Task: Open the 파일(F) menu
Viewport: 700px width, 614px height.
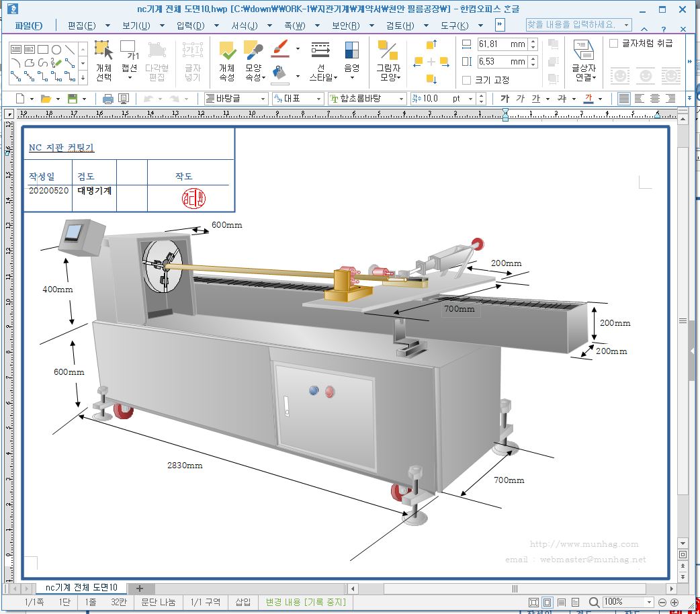Action: point(28,26)
